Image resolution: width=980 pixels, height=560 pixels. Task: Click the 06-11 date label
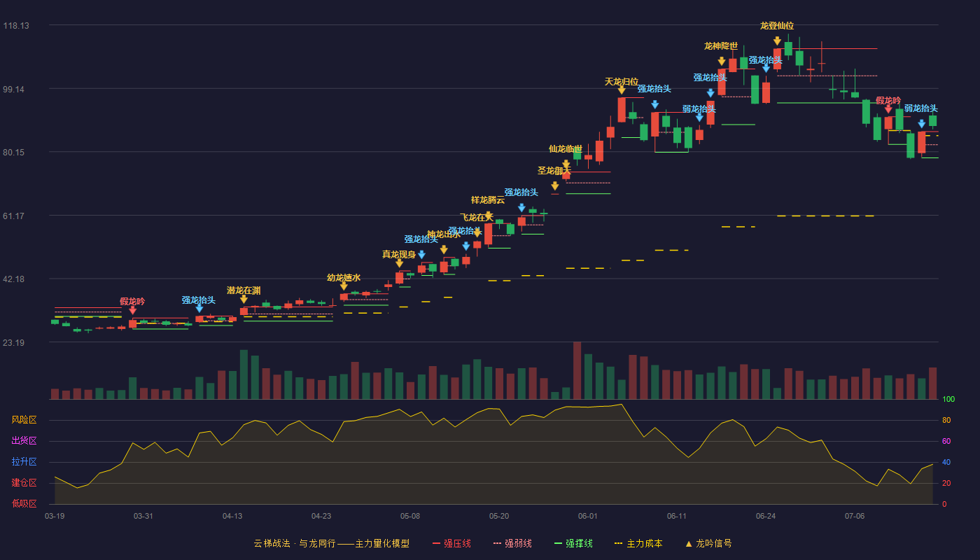click(677, 516)
